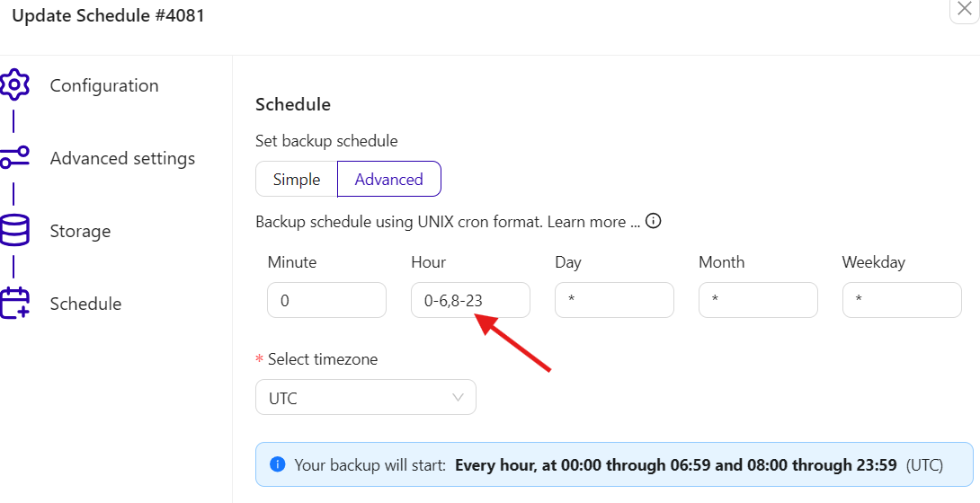980x503 pixels.
Task: Click the Minute cron input field
Action: [326, 300]
